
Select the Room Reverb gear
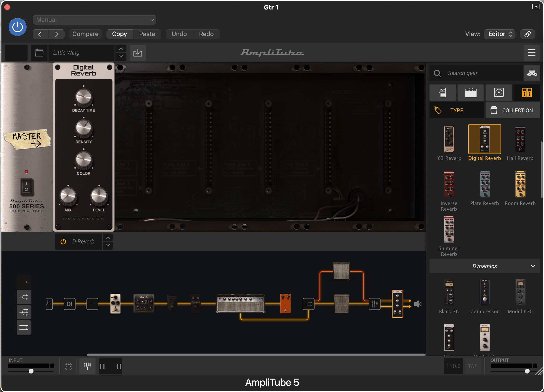[x=520, y=189]
